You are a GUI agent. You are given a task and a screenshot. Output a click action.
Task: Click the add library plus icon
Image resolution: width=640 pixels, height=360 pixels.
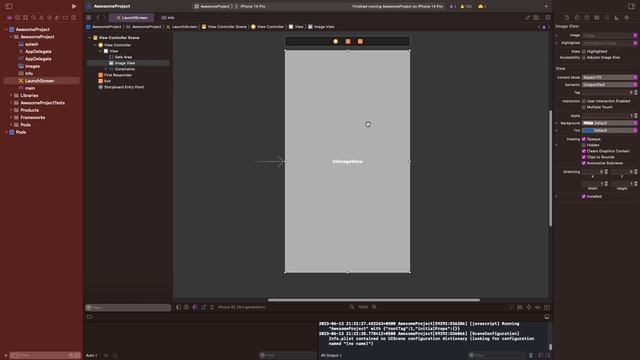tap(546, 6)
